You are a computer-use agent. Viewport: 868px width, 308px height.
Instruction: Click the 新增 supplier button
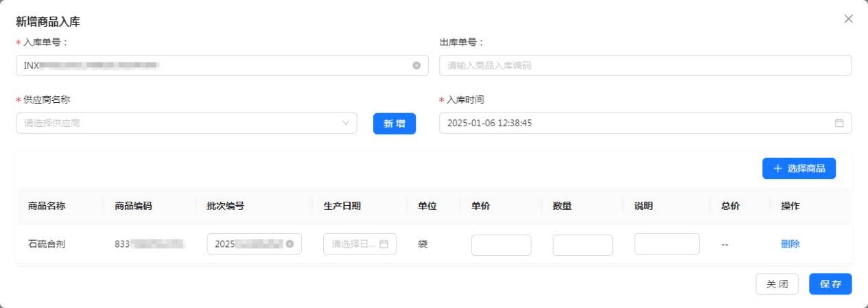pos(395,123)
